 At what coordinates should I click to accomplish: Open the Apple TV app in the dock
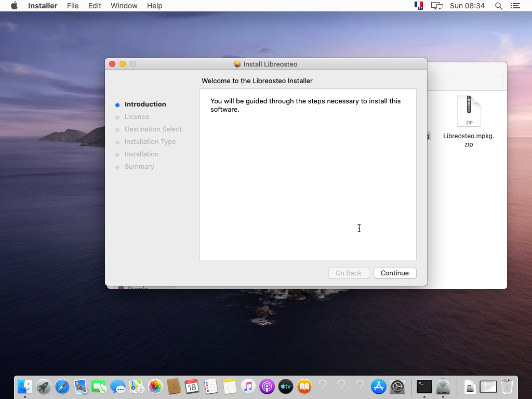(x=285, y=387)
